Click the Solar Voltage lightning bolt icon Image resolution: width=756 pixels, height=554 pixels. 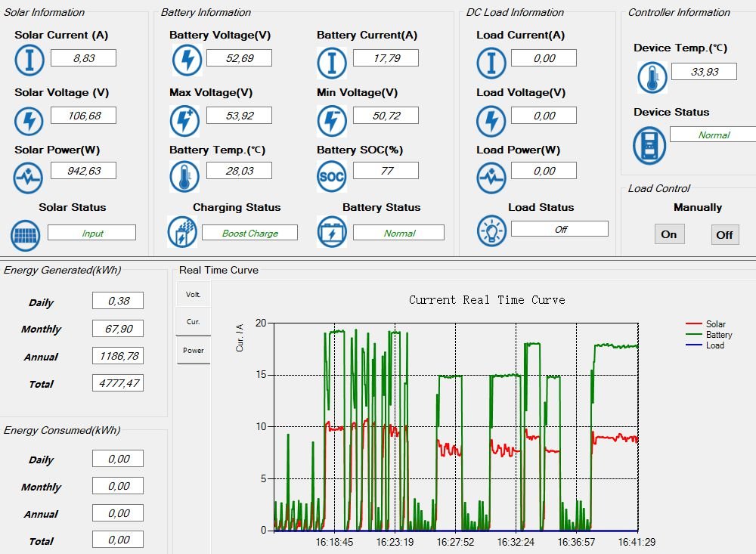pos(29,120)
